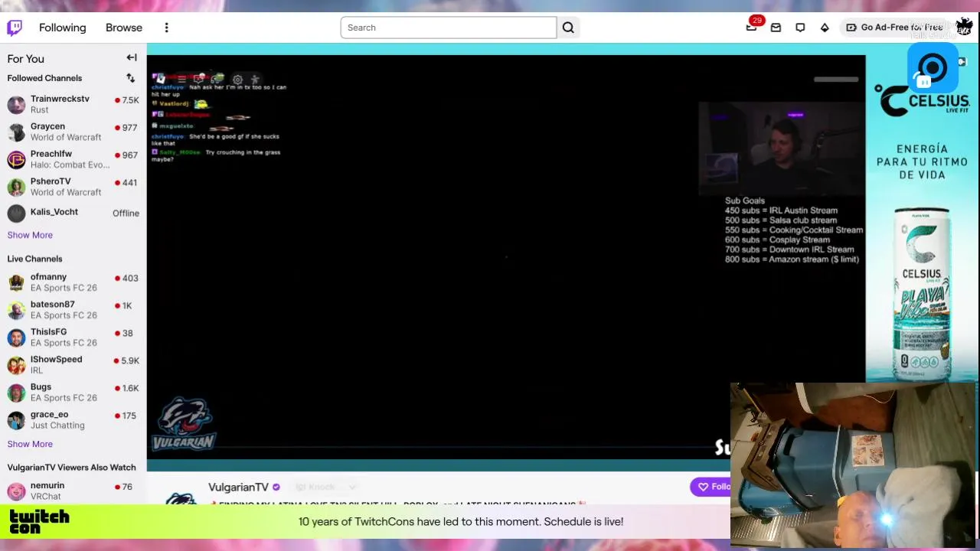The width and height of the screenshot is (980, 551).
Task: Click Graycen channel avatar
Action: tap(16, 132)
